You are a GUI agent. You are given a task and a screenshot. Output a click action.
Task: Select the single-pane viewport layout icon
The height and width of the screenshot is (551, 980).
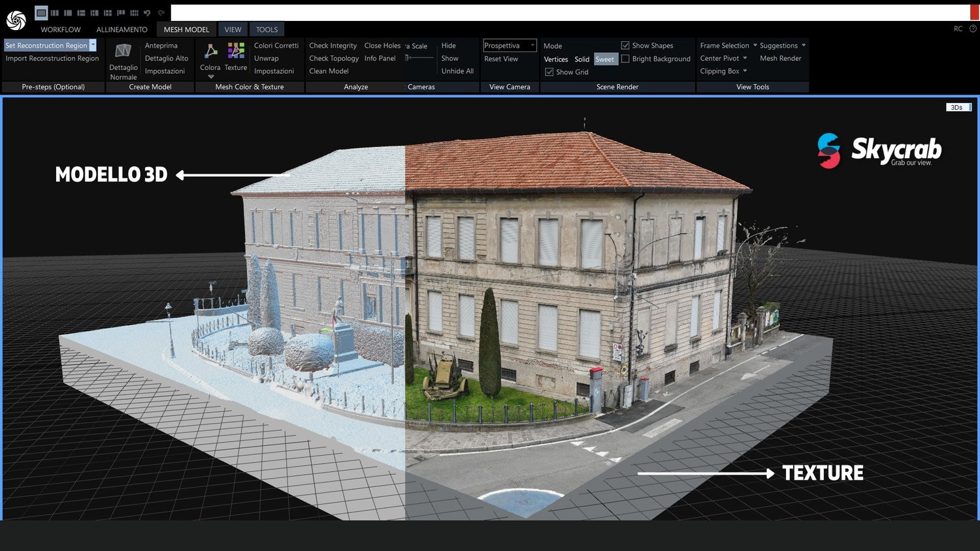click(x=41, y=12)
